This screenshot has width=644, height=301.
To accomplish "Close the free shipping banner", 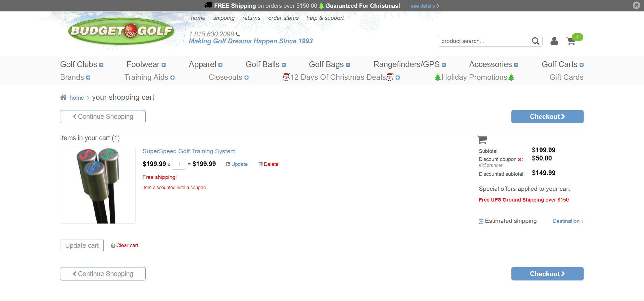I will pyautogui.click(x=636, y=5).
